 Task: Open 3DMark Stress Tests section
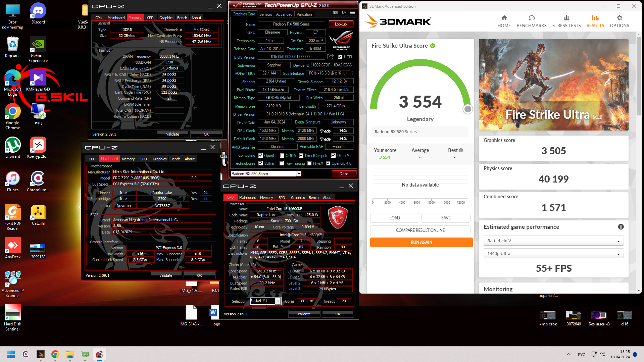(566, 21)
